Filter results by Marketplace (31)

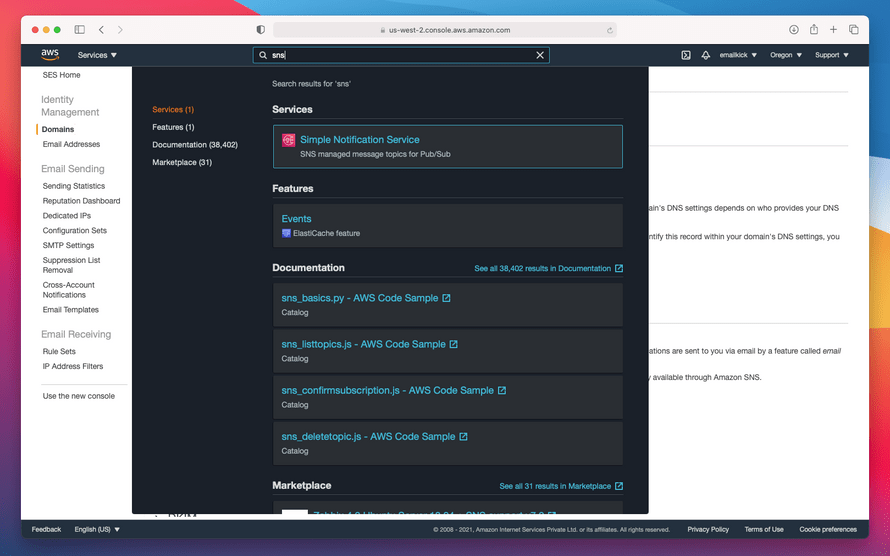coord(182,162)
